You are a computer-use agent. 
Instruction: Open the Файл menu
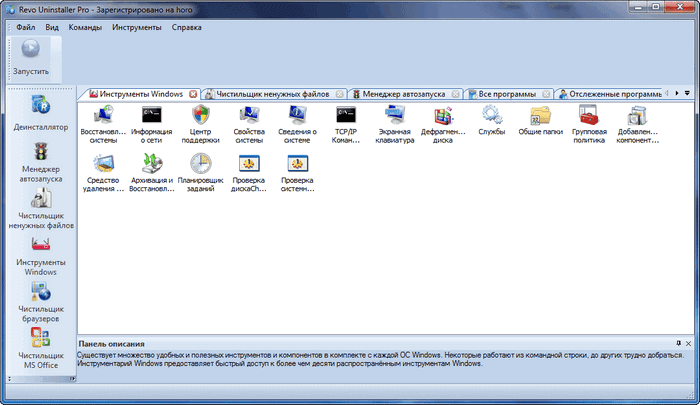click(25, 27)
